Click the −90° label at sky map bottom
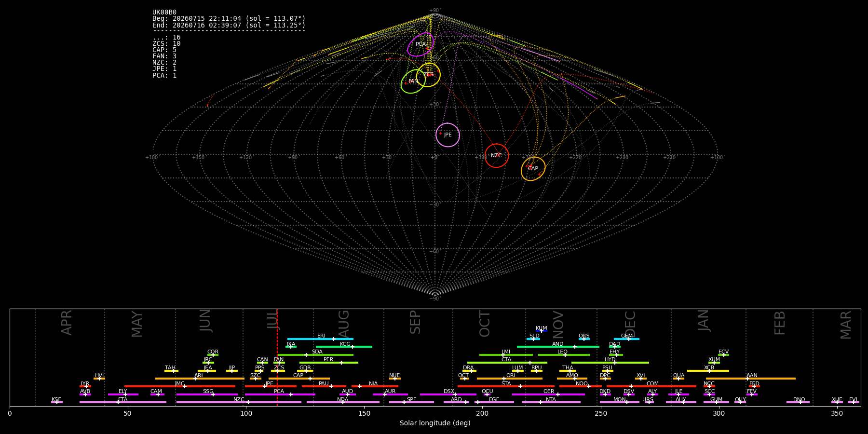 point(435,298)
